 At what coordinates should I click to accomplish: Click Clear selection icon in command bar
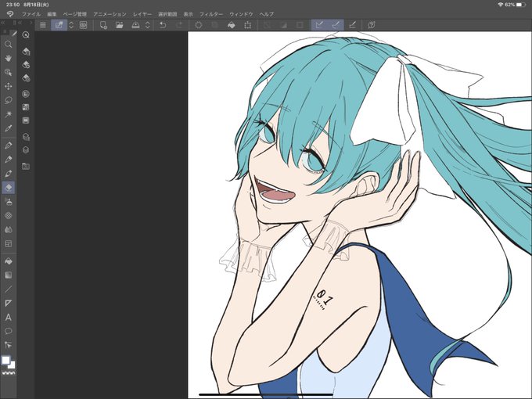(199, 25)
